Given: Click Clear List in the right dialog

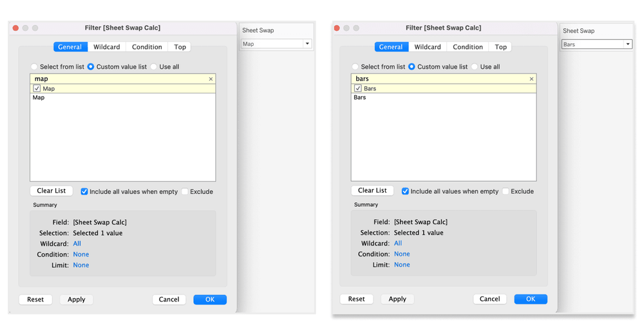Looking at the screenshot, I should click(x=372, y=190).
